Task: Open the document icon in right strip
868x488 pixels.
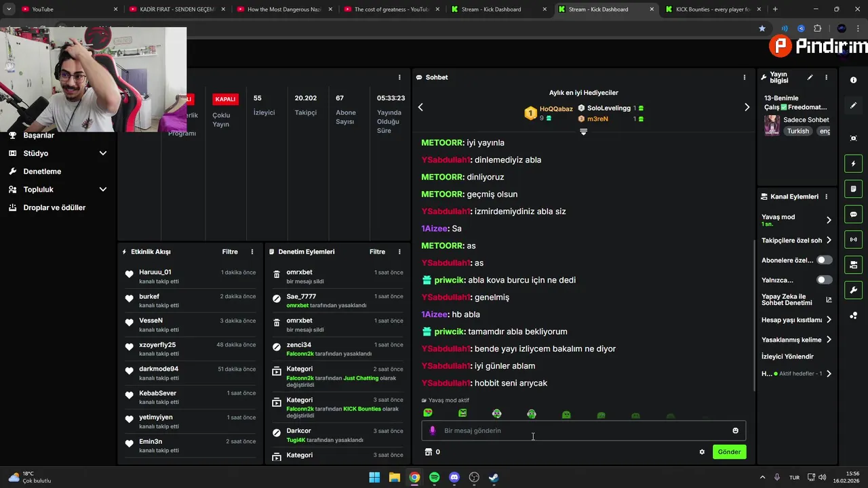Action: coord(853,188)
